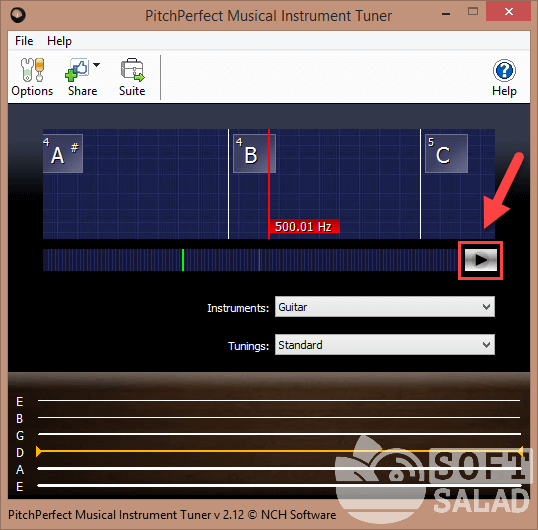The height and width of the screenshot is (530, 538).
Task: Maximize the PitchPerfect window
Action: [473, 12]
